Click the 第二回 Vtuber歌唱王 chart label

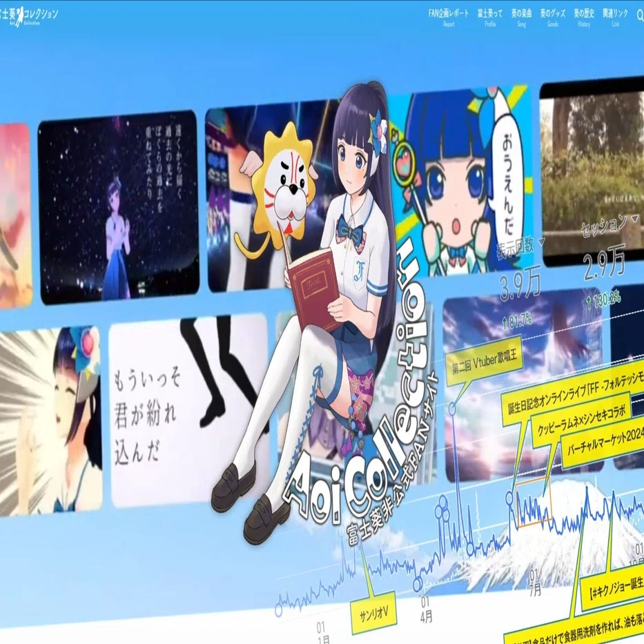(485, 360)
